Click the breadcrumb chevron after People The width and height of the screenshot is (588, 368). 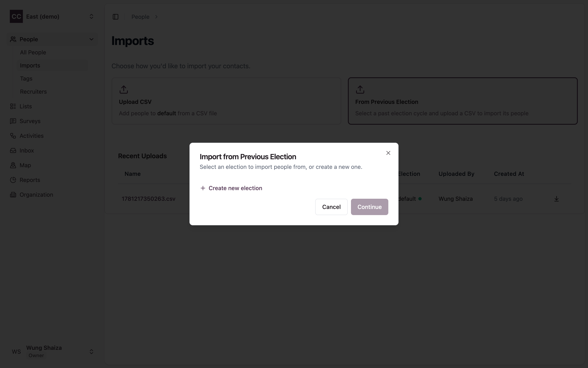(x=156, y=17)
